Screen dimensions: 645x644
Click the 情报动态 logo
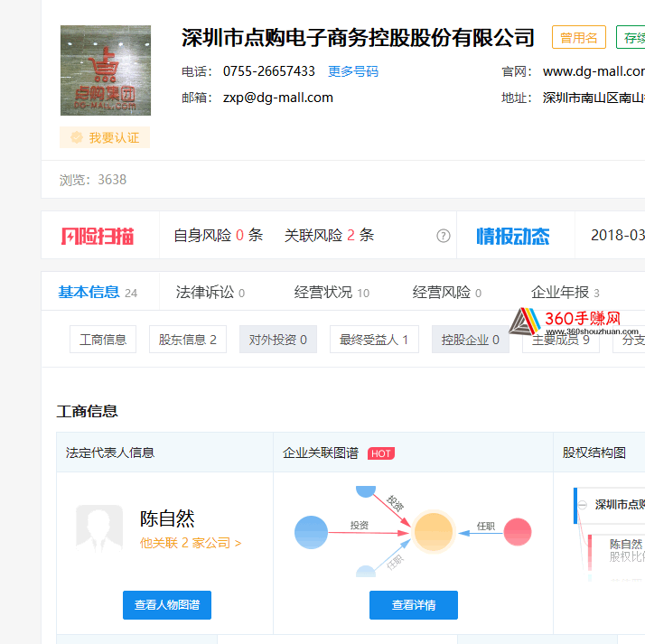pyautogui.click(x=513, y=236)
